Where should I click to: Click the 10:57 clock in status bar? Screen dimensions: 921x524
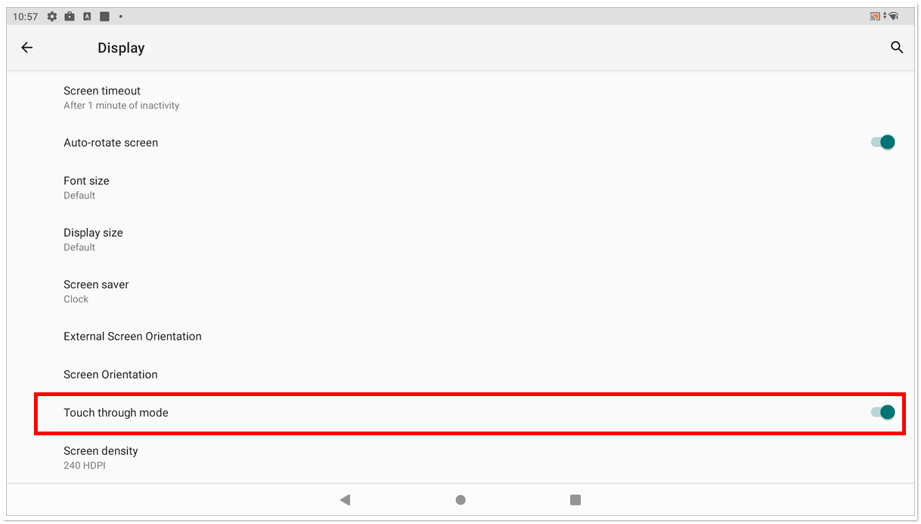click(x=25, y=16)
